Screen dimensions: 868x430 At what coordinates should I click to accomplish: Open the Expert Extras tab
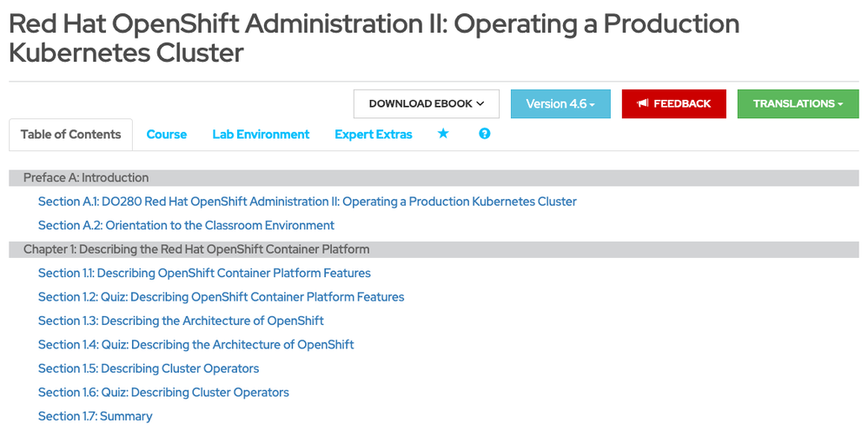[374, 135]
